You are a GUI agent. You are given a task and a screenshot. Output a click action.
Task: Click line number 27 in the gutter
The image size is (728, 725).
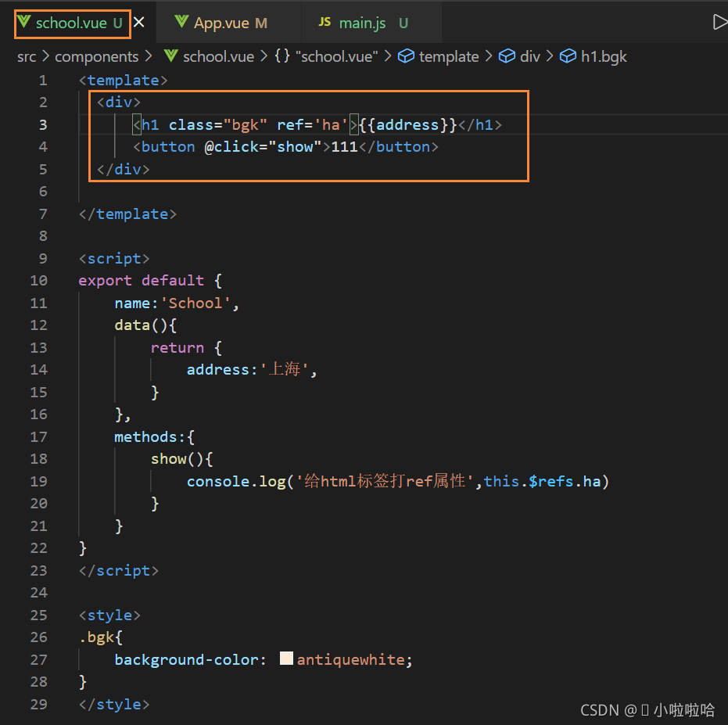point(38,659)
